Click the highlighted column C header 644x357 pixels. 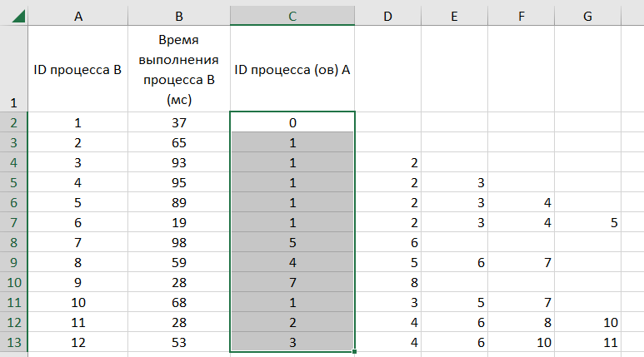point(292,14)
